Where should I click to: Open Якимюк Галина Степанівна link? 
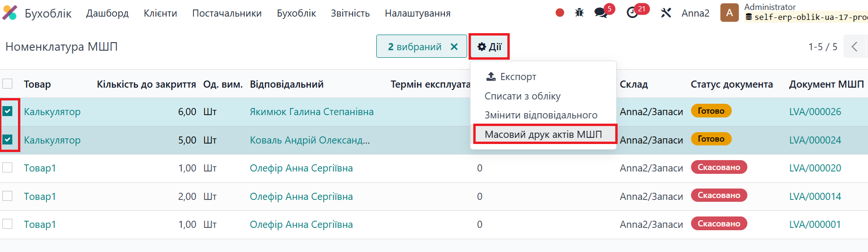(x=311, y=112)
